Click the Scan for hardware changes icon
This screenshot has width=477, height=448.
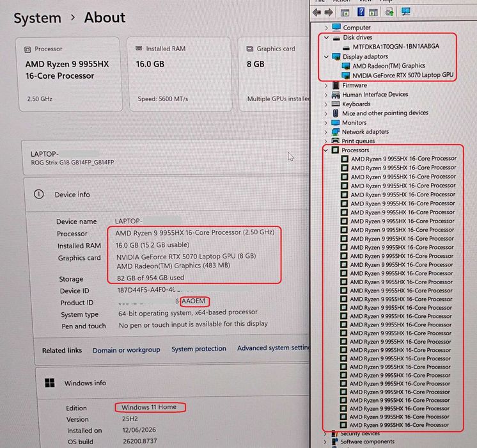[406, 12]
